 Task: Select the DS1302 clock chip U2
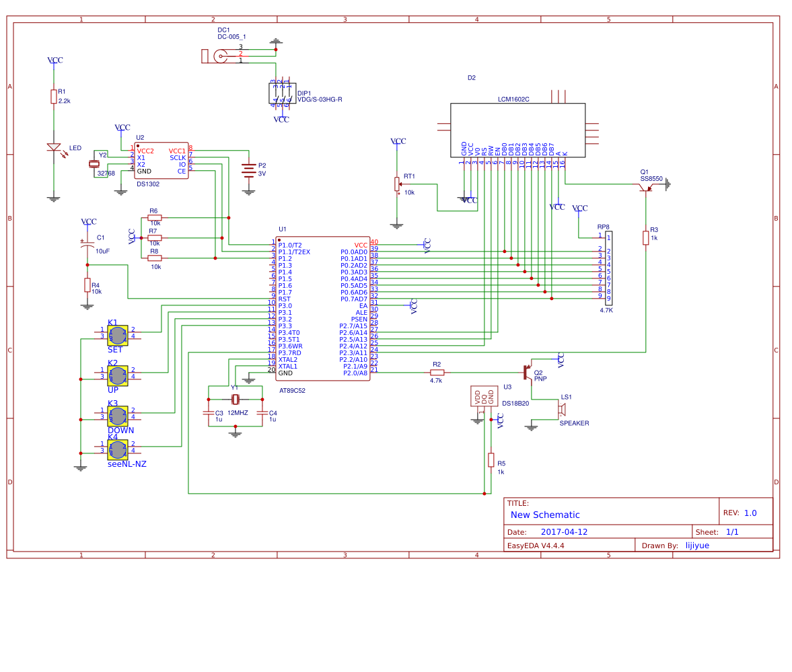tap(160, 159)
